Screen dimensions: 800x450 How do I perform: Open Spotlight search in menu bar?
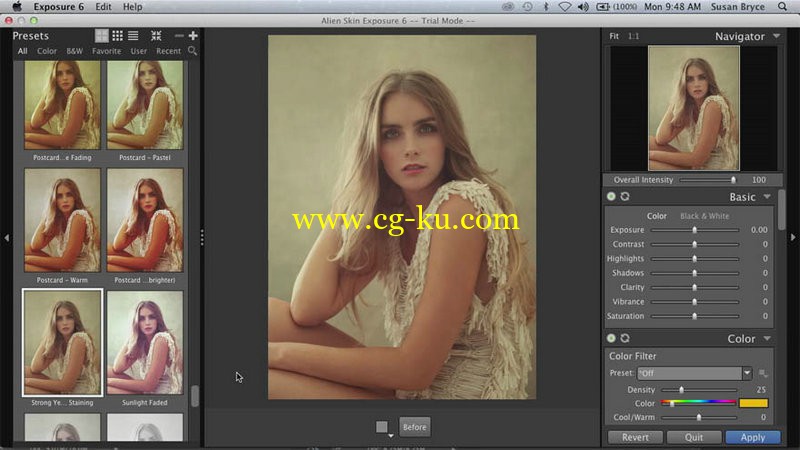point(783,7)
